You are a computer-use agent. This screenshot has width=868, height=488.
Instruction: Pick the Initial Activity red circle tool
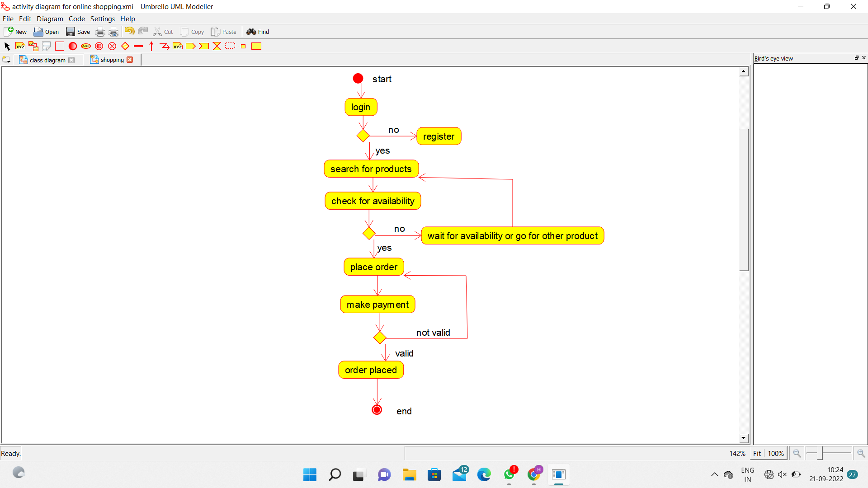pyautogui.click(x=73, y=46)
